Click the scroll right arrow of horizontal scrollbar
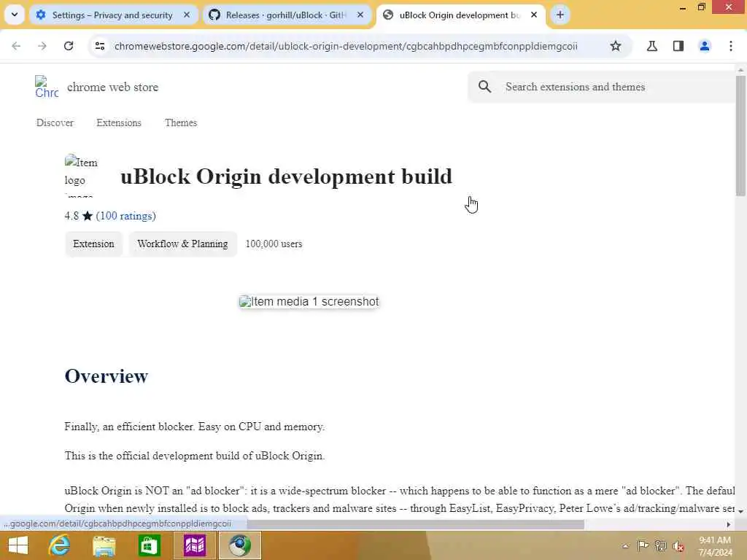The image size is (747, 560). (x=729, y=525)
